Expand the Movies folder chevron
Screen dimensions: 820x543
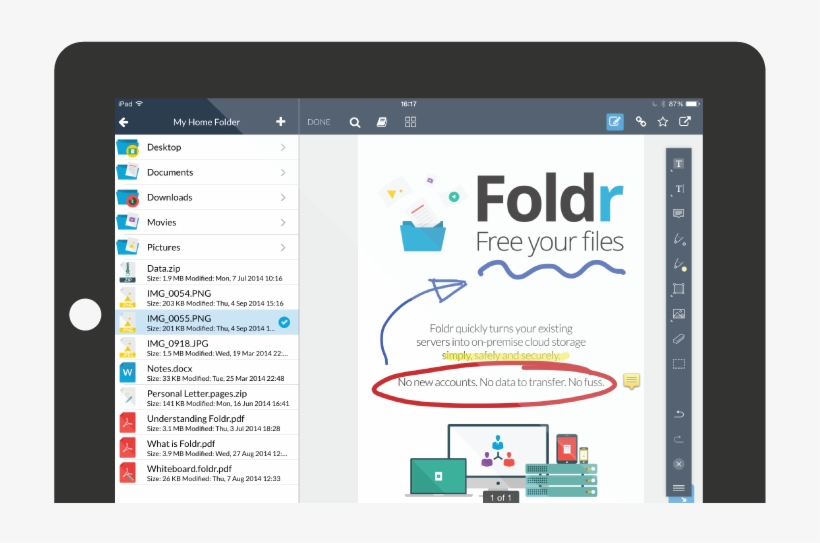(283, 222)
